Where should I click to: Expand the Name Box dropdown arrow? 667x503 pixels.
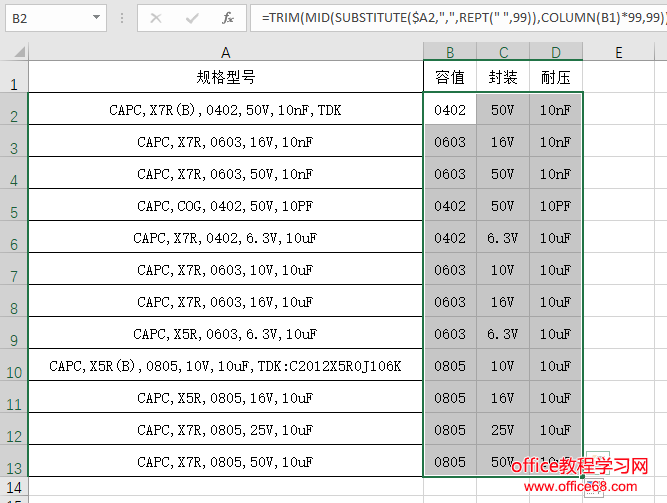click(x=96, y=18)
